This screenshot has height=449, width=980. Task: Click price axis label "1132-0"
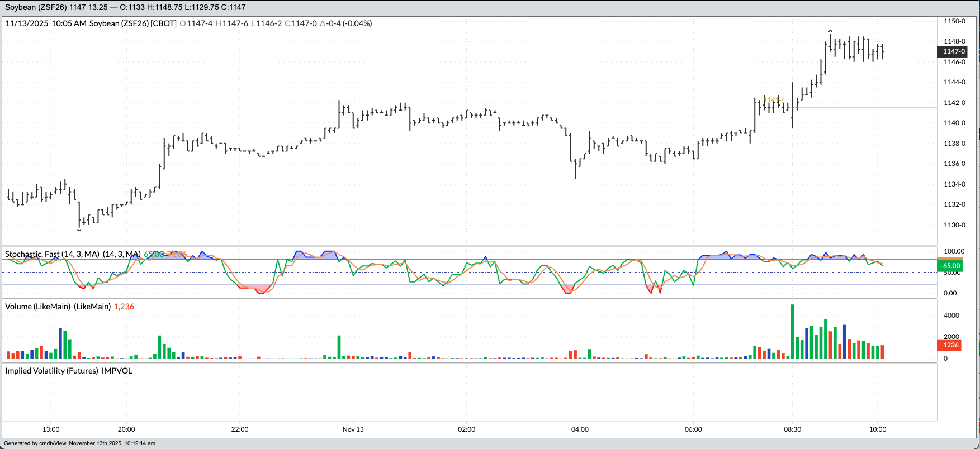(954, 204)
